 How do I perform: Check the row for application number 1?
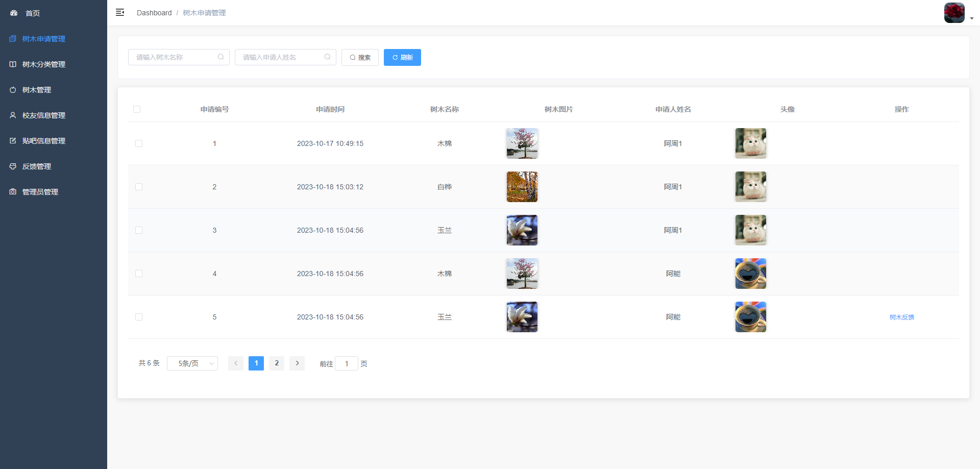point(139,143)
